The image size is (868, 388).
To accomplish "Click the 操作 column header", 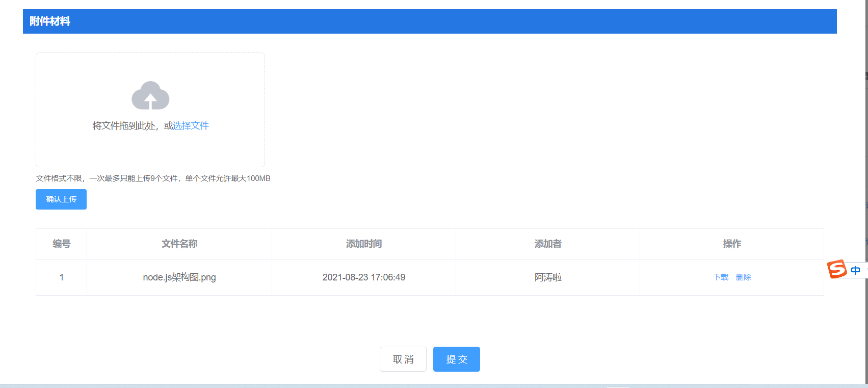I will [732, 244].
